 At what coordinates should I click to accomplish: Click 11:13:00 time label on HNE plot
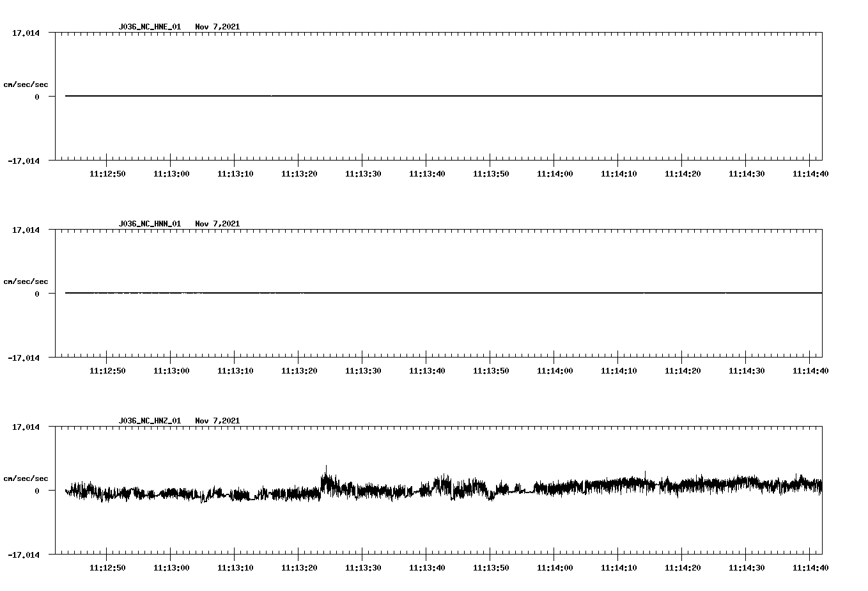171,174
